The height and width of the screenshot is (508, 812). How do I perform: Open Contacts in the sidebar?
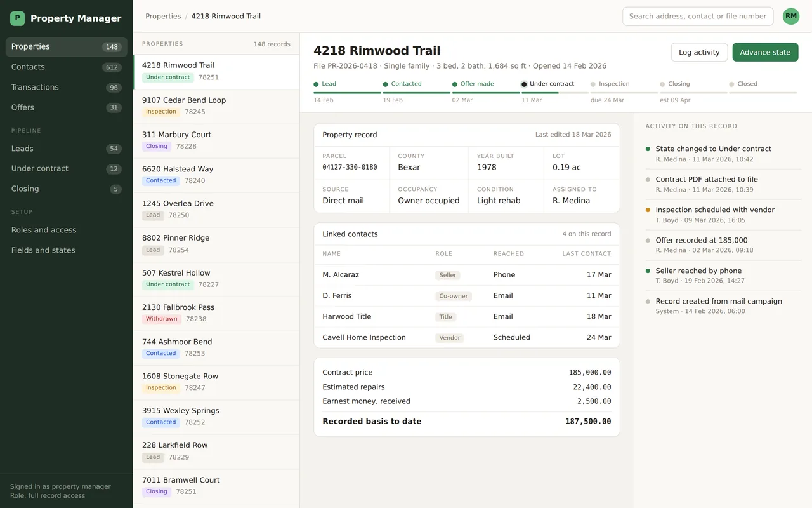coord(67,67)
